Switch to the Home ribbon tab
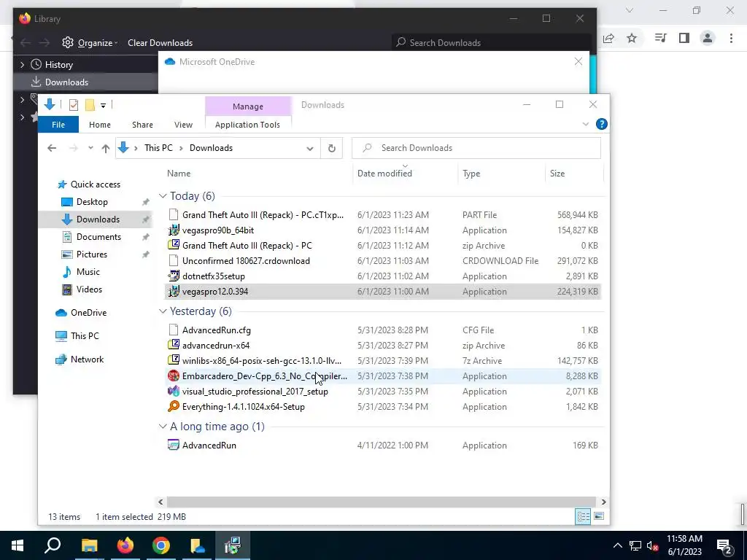Screen dimensions: 747x560 pos(99,125)
